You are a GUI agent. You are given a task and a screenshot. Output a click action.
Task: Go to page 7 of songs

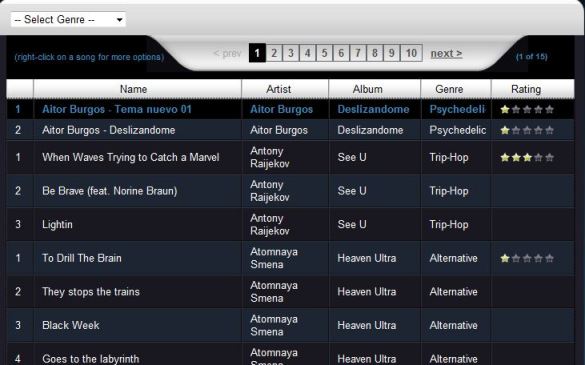click(358, 53)
